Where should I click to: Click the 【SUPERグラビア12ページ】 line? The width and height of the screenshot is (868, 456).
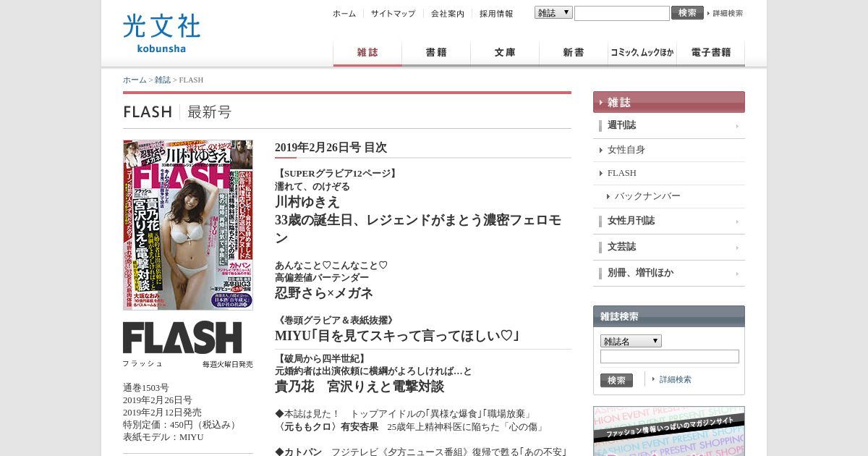click(337, 174)
